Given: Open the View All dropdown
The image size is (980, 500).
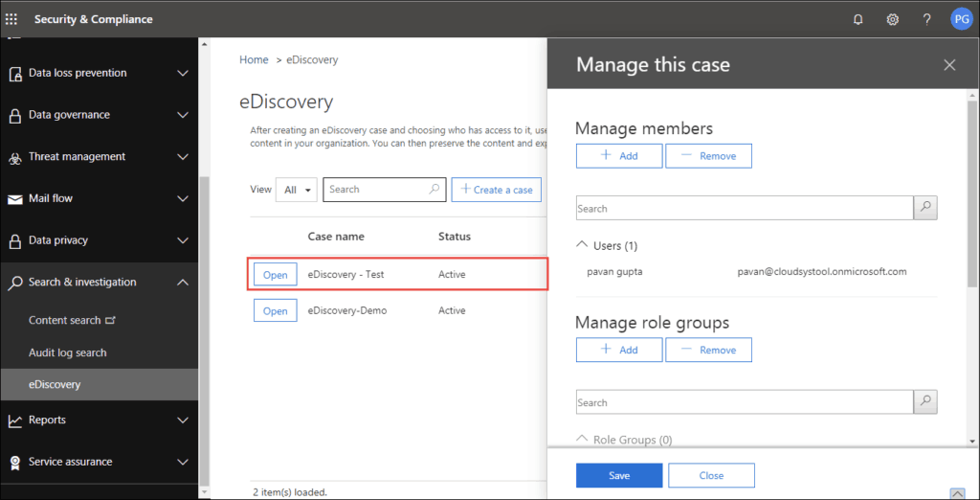Looking at the screenshot, I should click(x=297, y=190).
